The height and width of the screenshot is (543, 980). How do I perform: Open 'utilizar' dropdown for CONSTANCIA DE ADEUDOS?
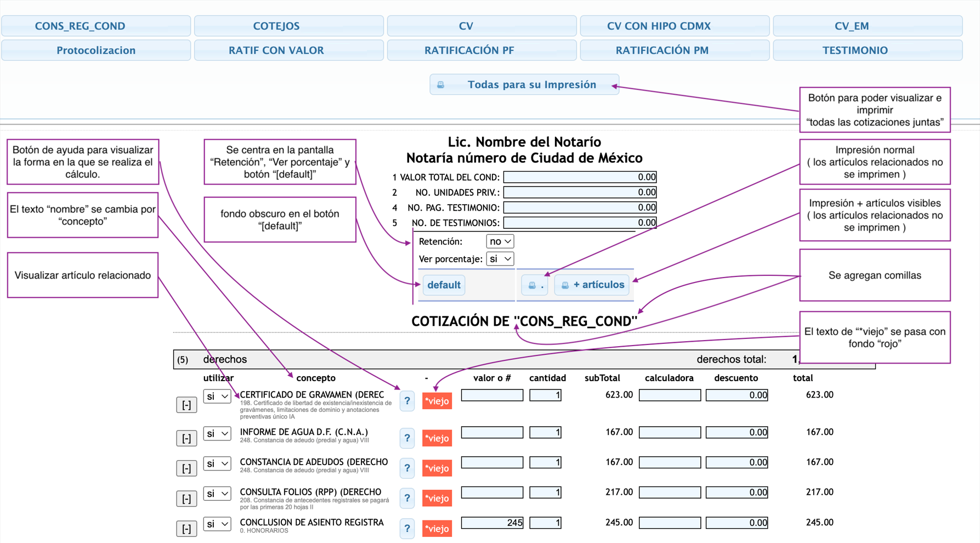[217, 463]
